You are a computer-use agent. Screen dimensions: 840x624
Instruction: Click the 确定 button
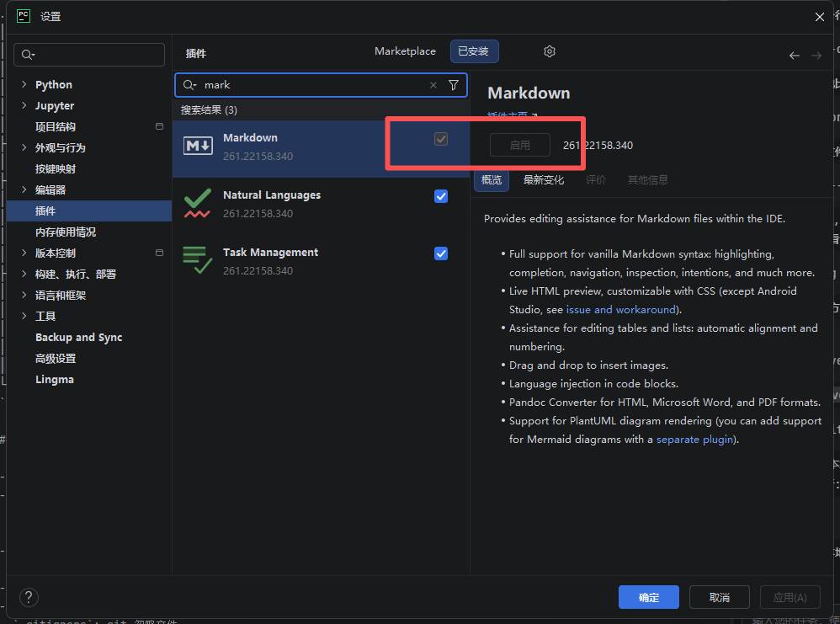[x=649, y=597]
